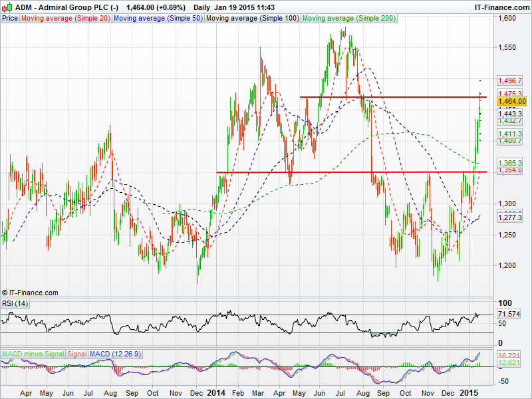The image size is (532, 399).
Task: Click the upper red resistance line
Action: pyautogui.click(x=392, y=97)
